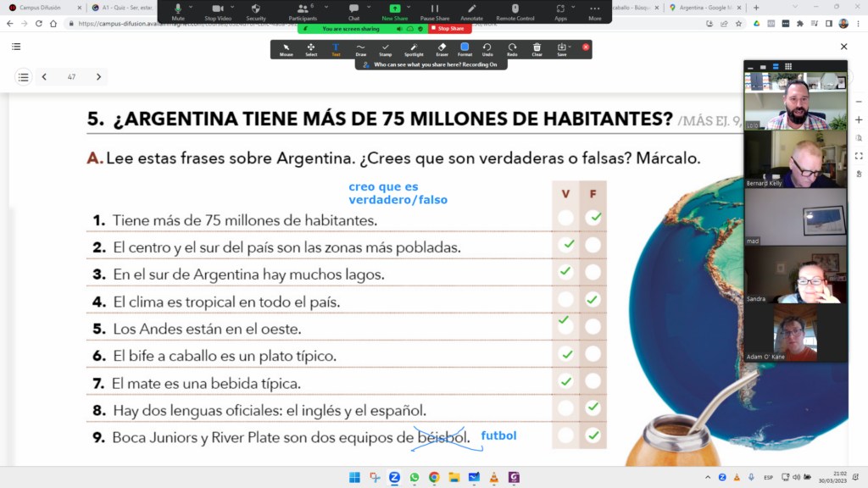Go to the next page arrow
The image size is (868, 488).
pos(98,77)
